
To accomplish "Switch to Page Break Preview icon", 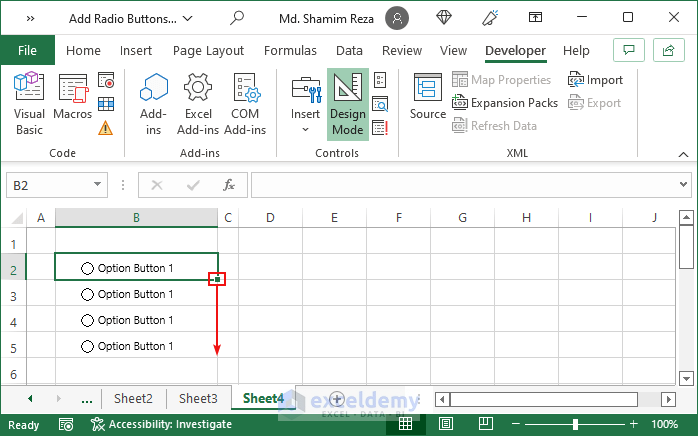I will click(485, 424).
